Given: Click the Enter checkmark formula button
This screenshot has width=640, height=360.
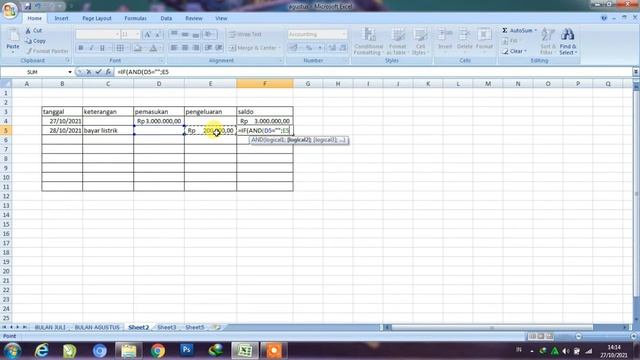Looking at the screenshot, I should (x=98, y=72).
